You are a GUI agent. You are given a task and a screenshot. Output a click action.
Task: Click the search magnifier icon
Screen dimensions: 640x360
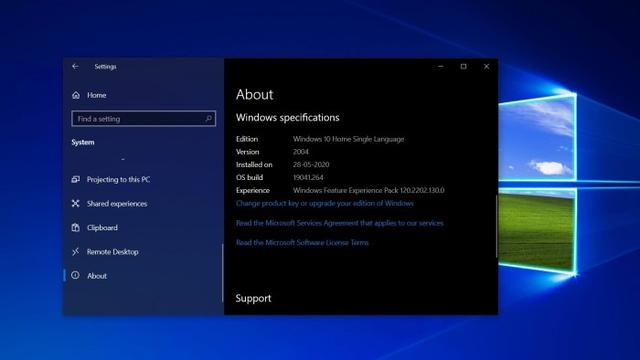(x=208, y=118)
